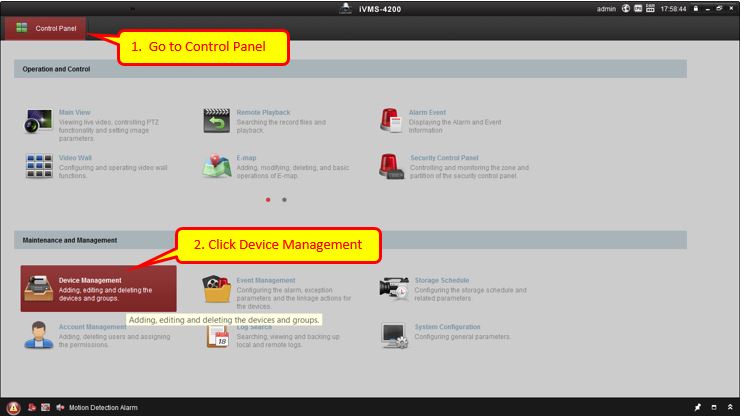Expand the alarm panel with double chevron
The height and width of the screenshot is (416, 742).
(730, 408)
